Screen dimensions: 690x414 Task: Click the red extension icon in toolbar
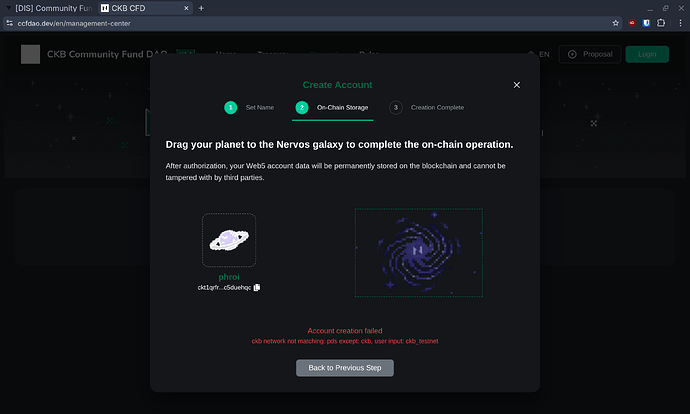point(633,23)
